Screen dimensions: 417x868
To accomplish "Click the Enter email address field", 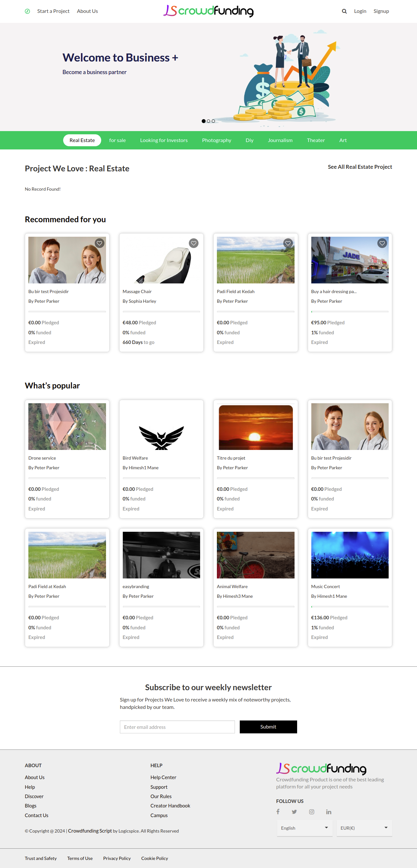I will (177, 727).
